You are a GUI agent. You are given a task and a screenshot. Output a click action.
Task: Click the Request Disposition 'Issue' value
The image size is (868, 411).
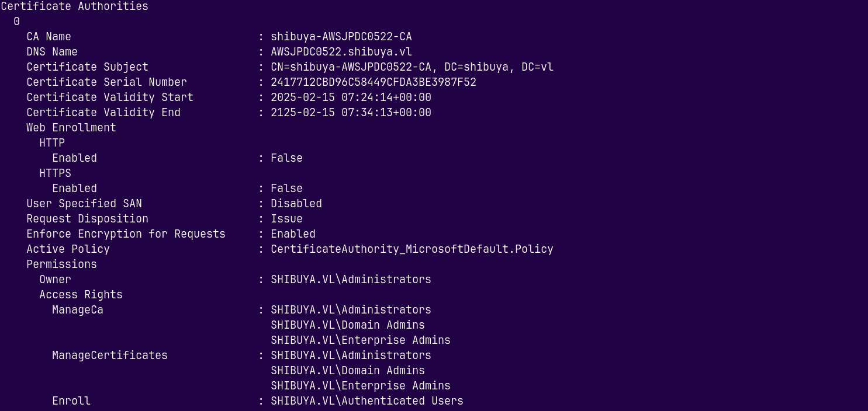click(286, 219)
